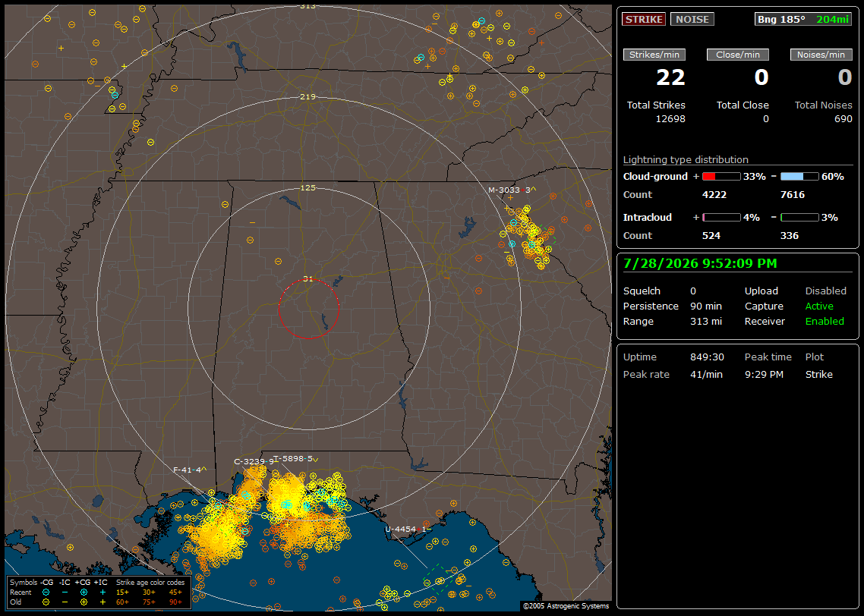Click positive cloud-ground count 4222
The width and height of the screenshot is (864, 616).
click(714, 195)
